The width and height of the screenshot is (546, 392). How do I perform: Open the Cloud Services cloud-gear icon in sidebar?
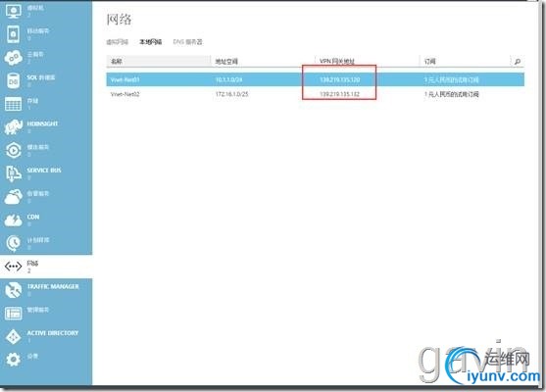point(13,58)
